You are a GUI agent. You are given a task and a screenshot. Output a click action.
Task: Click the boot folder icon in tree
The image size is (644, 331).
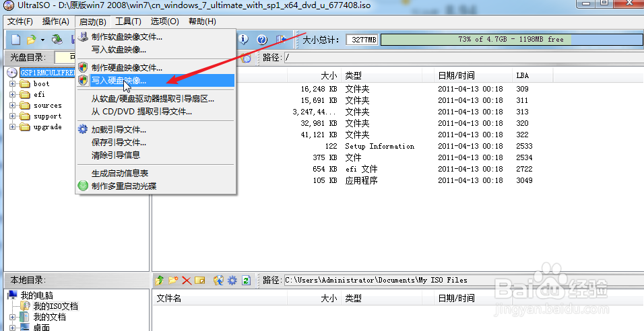click(25, 83)
